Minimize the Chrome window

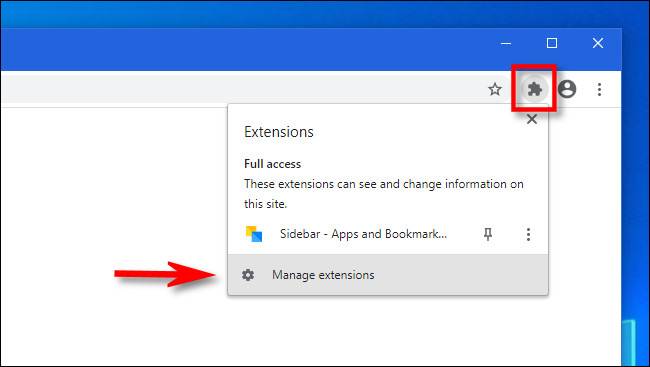tap(506, 43)
